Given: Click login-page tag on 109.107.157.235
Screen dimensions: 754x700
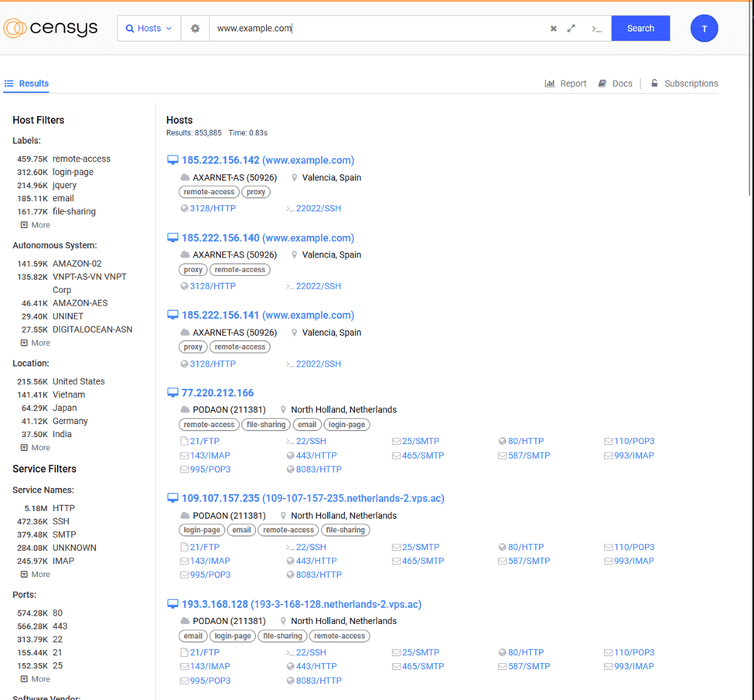Looking at the screenshot, I should pos(202,530).
